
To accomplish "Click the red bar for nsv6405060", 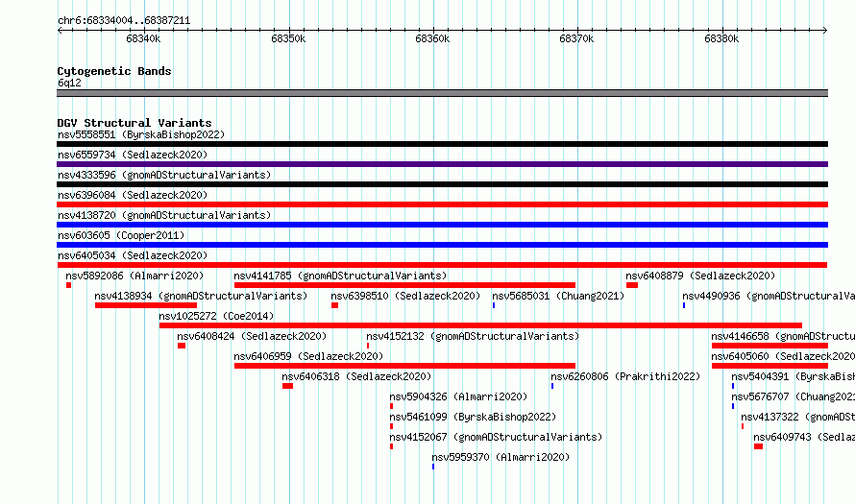I will 769,366.
